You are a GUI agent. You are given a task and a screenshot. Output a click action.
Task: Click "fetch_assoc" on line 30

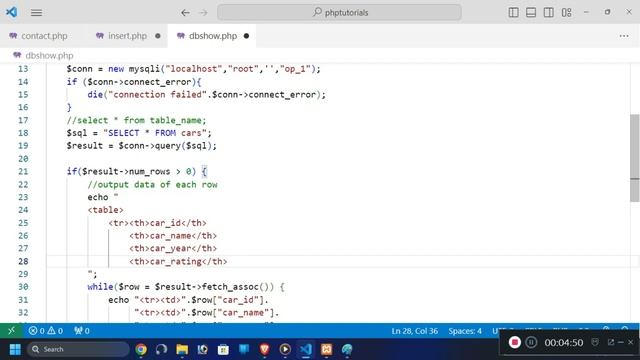230,287
